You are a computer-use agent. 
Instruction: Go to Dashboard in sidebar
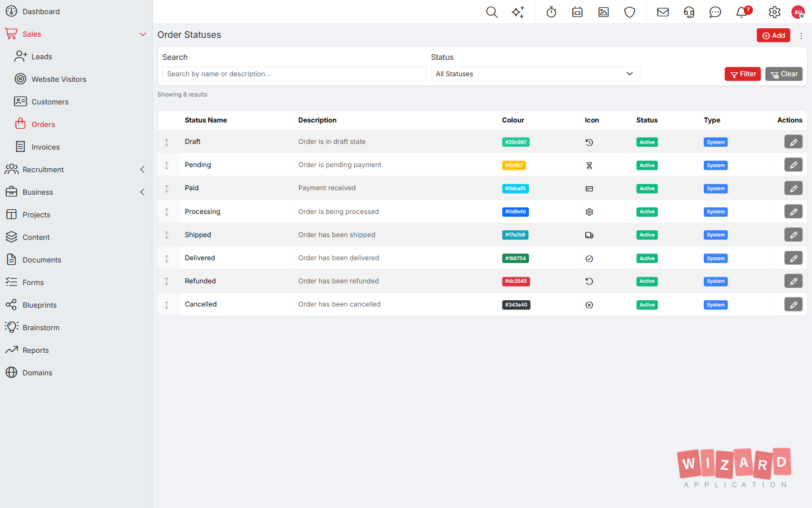[41, 11]
